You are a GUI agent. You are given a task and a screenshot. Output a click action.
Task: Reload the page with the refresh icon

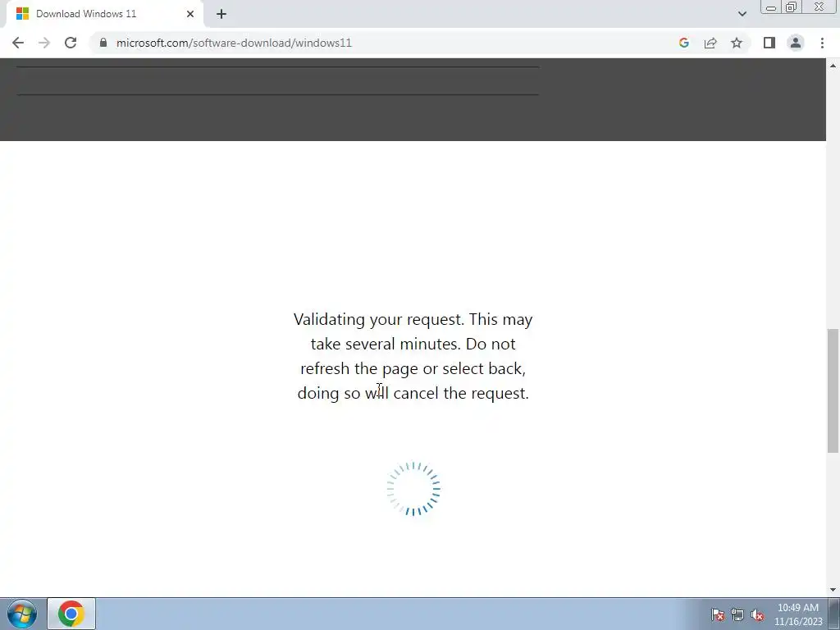[71, 43]
